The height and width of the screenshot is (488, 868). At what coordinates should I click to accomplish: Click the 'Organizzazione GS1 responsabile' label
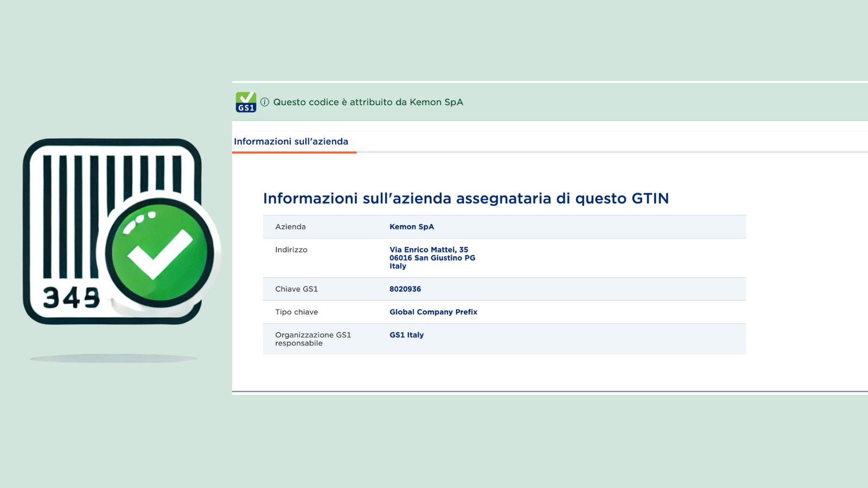tap(313, 339)
